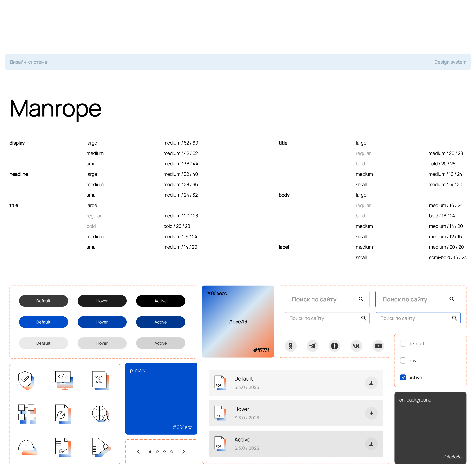Click the Telegram social icon
Viewport: 476px width, 464px height.
(x=313, y=346)
